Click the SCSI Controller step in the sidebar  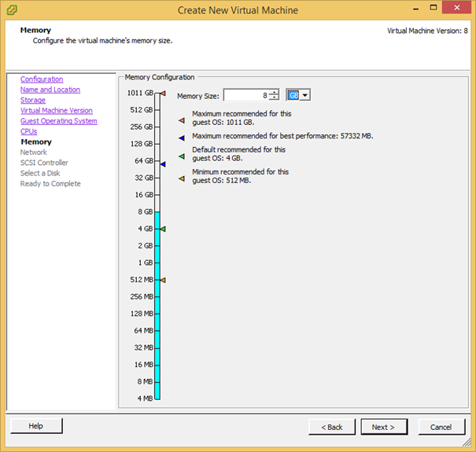44,163
